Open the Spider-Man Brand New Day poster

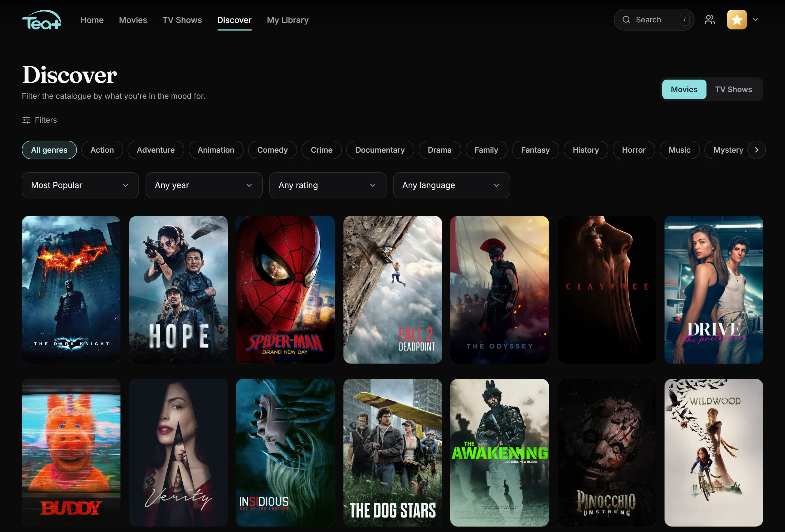[285, 289]
